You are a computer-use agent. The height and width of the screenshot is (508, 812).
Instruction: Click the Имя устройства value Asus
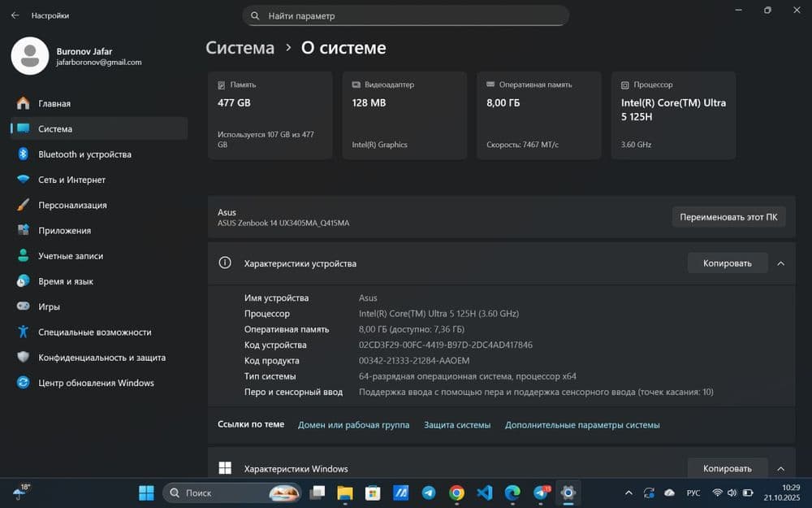[368, 297]
